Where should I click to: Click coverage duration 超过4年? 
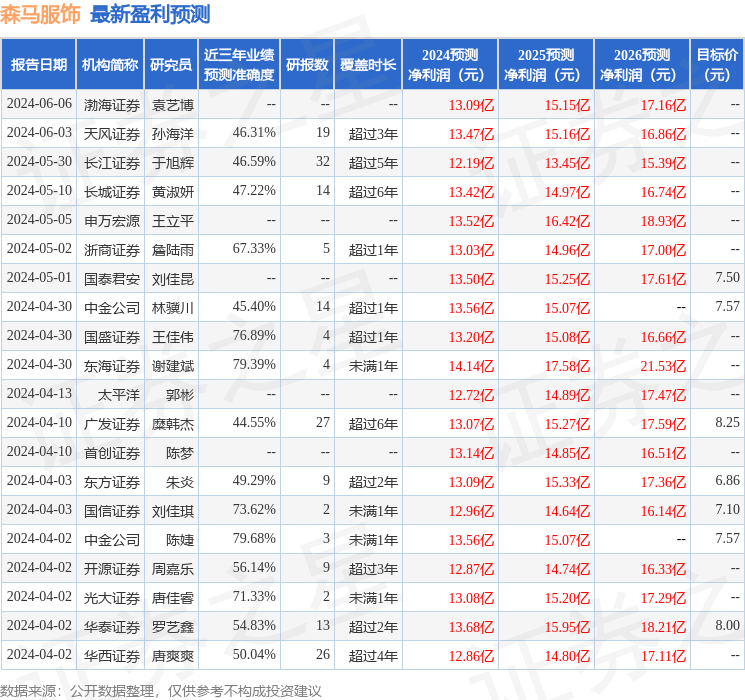point(373,656)
